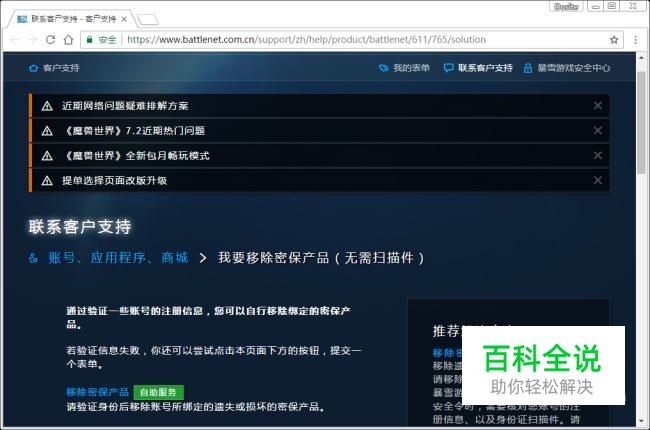Viewport: 650px width, 430px height.
Task: Open the 《魔兽世界》7.2近期热门问题 notice
Action: 134,131
